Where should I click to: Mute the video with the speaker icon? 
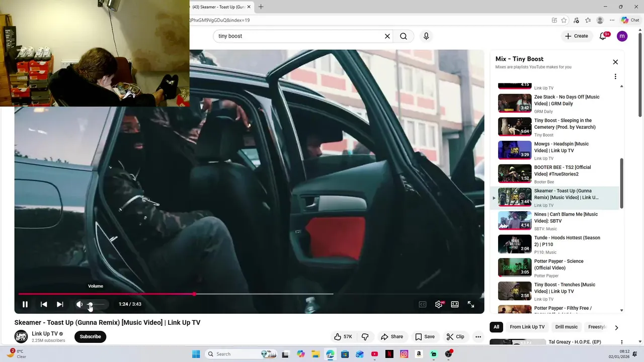pyautogui.click(x=79, y=304)
